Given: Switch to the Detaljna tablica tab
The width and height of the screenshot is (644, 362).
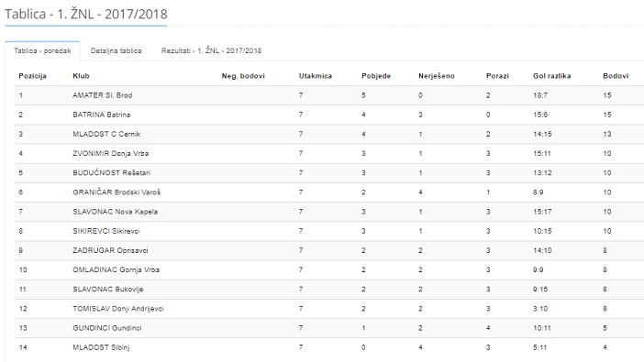Looking at the screenshot, I should pos(116,51).
